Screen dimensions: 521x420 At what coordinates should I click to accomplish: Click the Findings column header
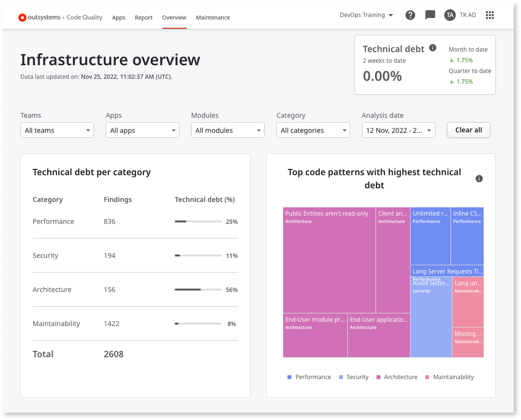tap(118, 200)
